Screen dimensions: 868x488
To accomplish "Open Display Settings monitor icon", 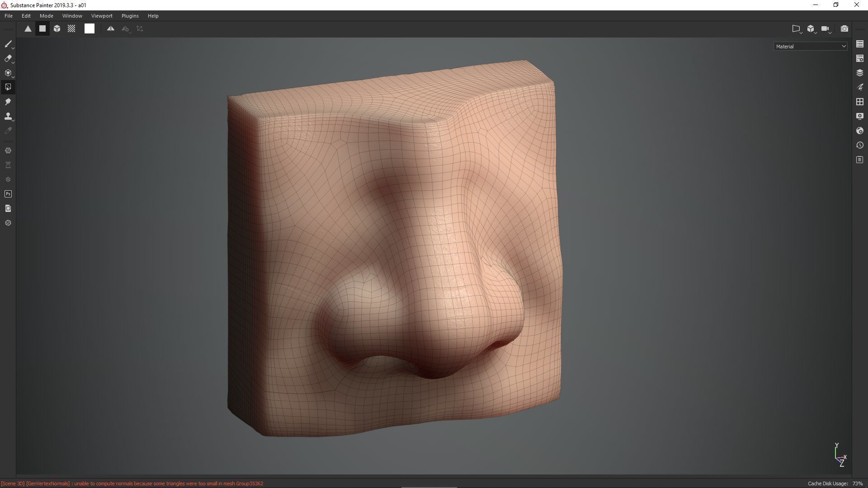I will coord(860,116).
